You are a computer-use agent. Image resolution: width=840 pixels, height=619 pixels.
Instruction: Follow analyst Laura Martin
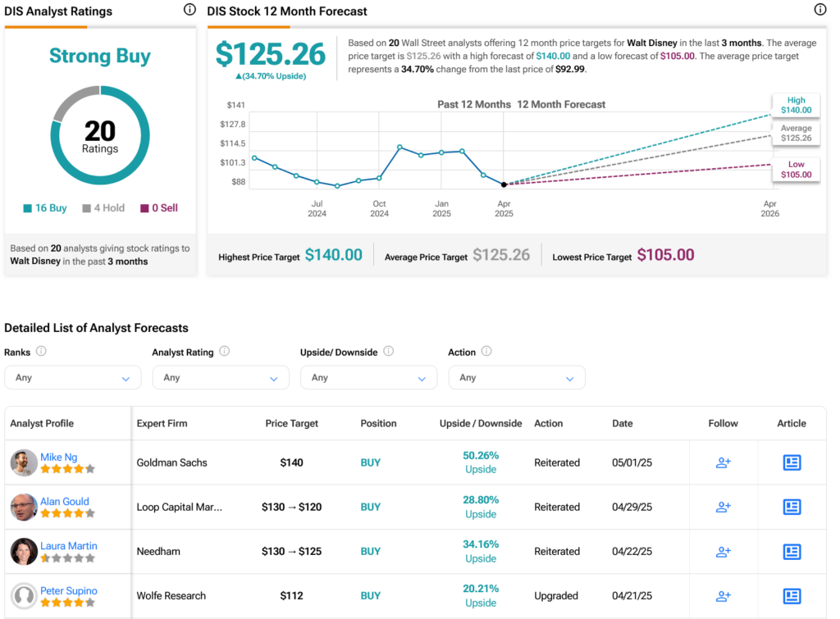[x=724, y=552]
